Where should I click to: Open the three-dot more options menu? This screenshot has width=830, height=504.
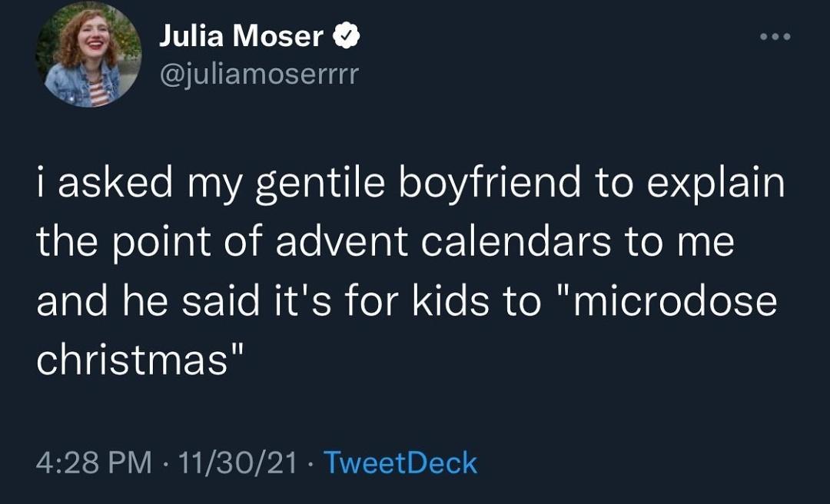click(x=775, y=37)
